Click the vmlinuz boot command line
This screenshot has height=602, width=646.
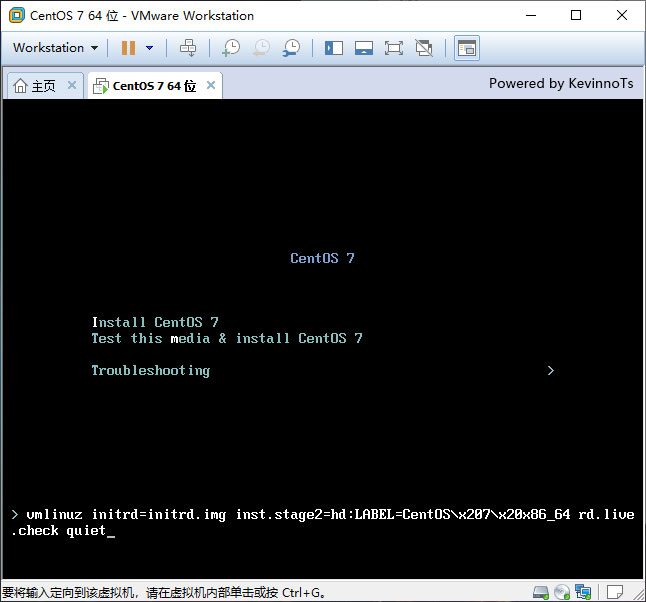[323, 522]
